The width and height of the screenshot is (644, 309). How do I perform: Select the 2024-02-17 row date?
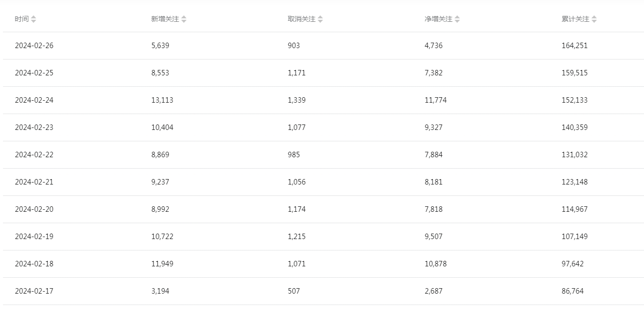click(x=34, y=291)
